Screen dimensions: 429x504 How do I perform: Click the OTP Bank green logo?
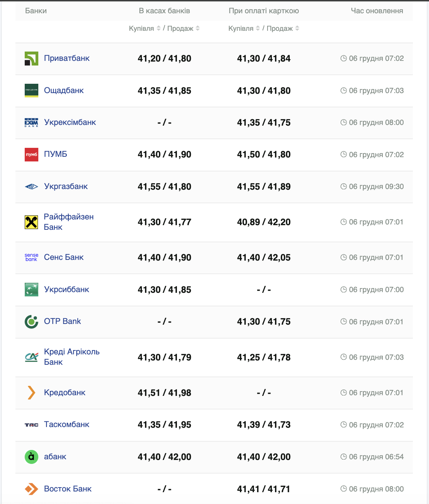coord(31,322)
